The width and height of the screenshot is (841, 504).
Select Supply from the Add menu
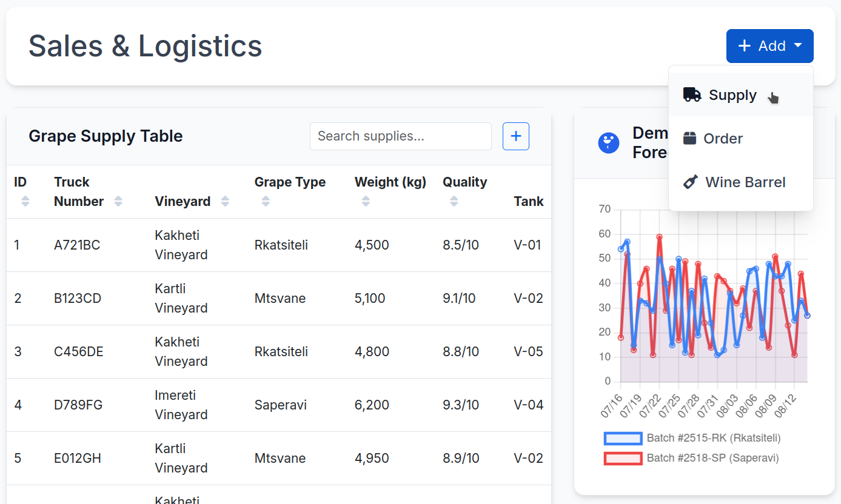(732, 95)
